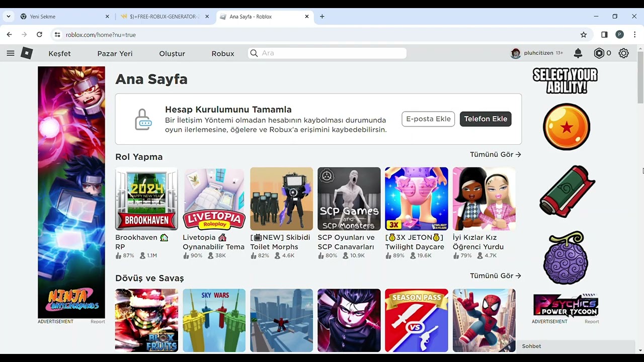The height and width of the screenshot is (362, 644).
Task: Click the Psychics Power Tycoon ad
Action: click(x=566, y=192)
